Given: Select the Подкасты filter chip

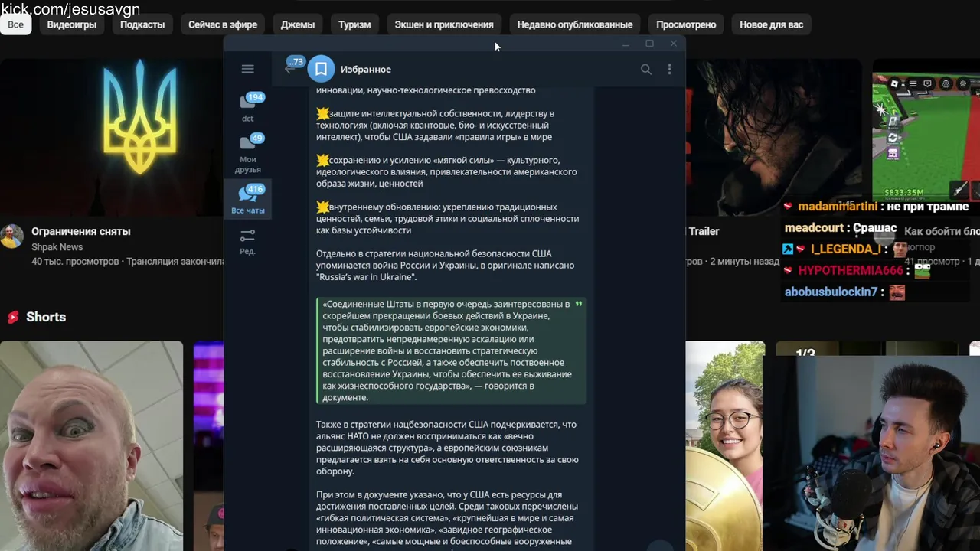Looking at the screenshot, I should click(x=142, y=24).
